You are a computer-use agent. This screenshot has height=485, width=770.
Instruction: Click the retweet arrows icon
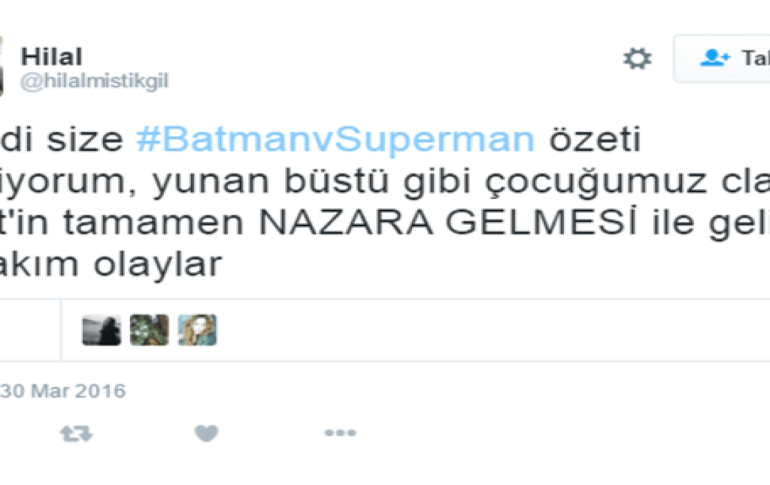76,433
